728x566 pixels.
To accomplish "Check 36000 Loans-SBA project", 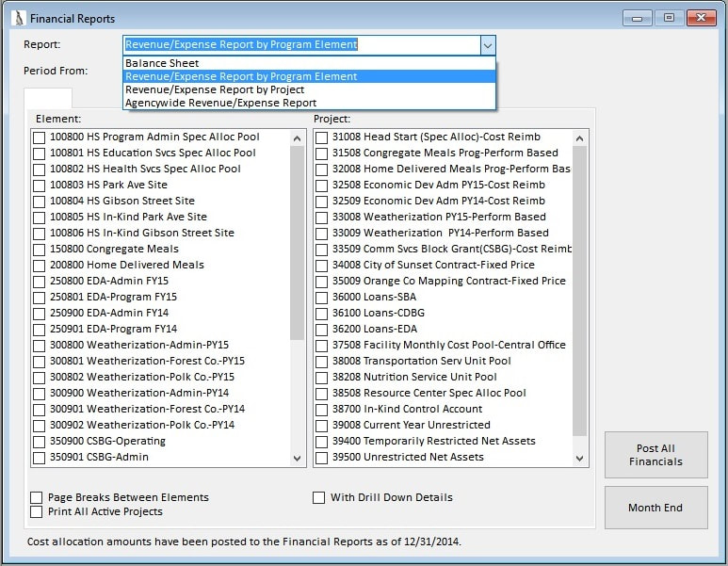I will point(321,298).
